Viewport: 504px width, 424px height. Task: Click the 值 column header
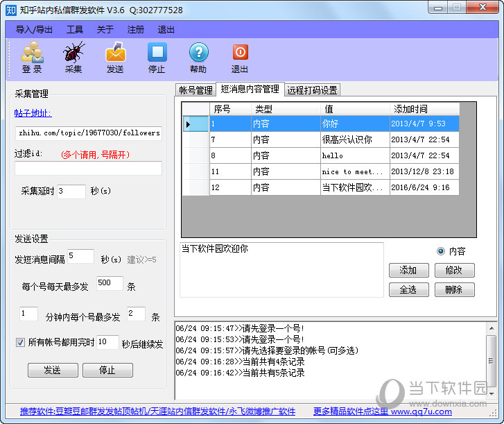[355, 109]
